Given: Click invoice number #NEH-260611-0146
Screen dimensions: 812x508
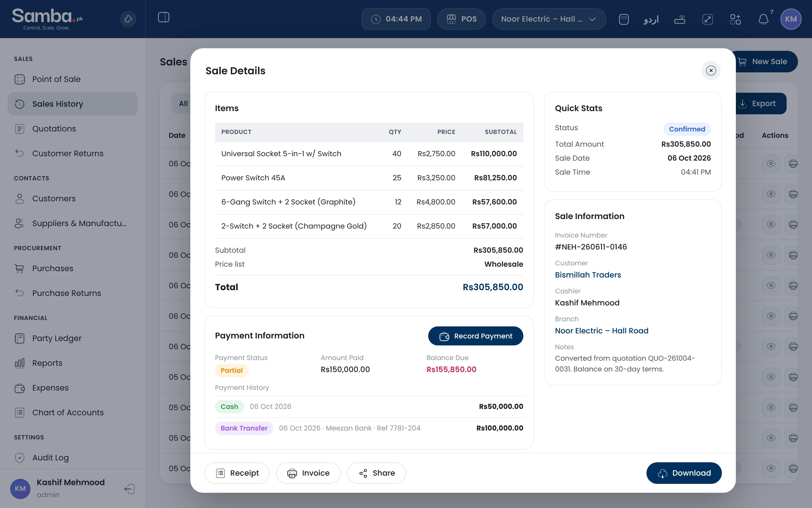Looking at the screenshot, I should [591, 247].
